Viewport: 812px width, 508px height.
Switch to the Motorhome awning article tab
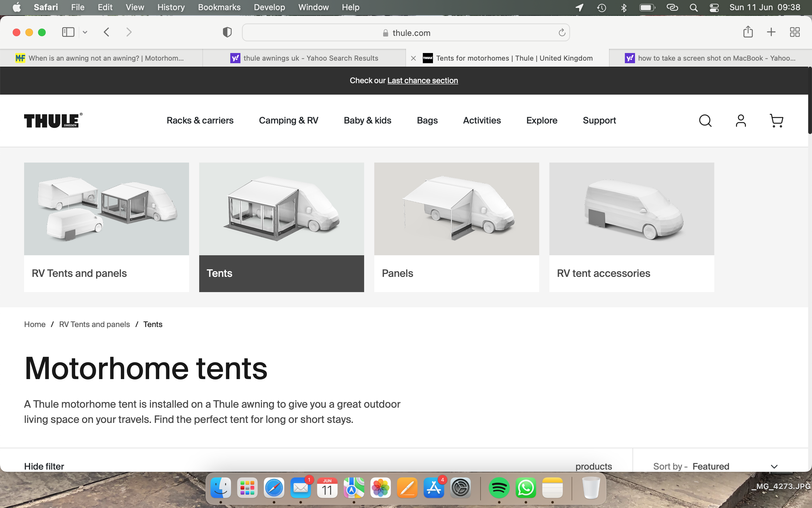pyautogui.click(x=101, y=58)
